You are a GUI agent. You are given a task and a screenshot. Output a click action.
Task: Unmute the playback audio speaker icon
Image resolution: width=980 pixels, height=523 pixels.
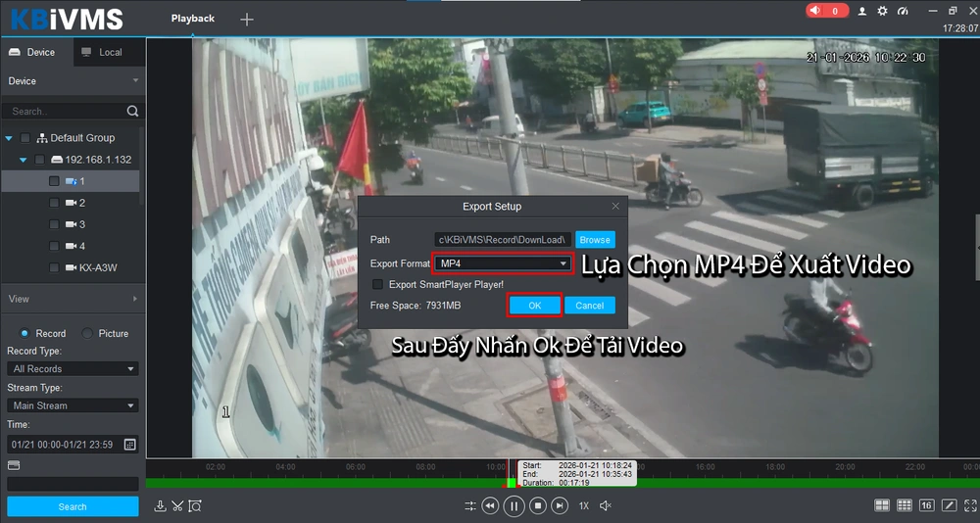click(605, 505)
